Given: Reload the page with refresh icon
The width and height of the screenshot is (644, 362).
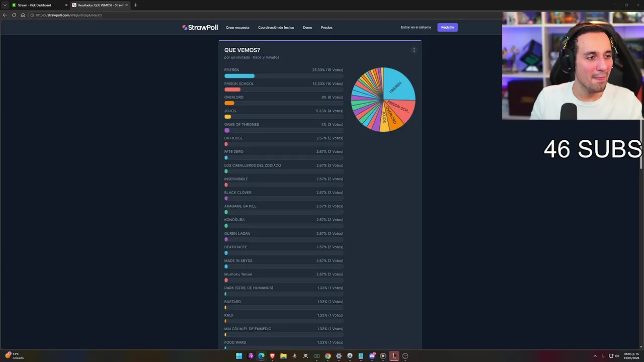Looking at the screenshot, I should (14, 15).
